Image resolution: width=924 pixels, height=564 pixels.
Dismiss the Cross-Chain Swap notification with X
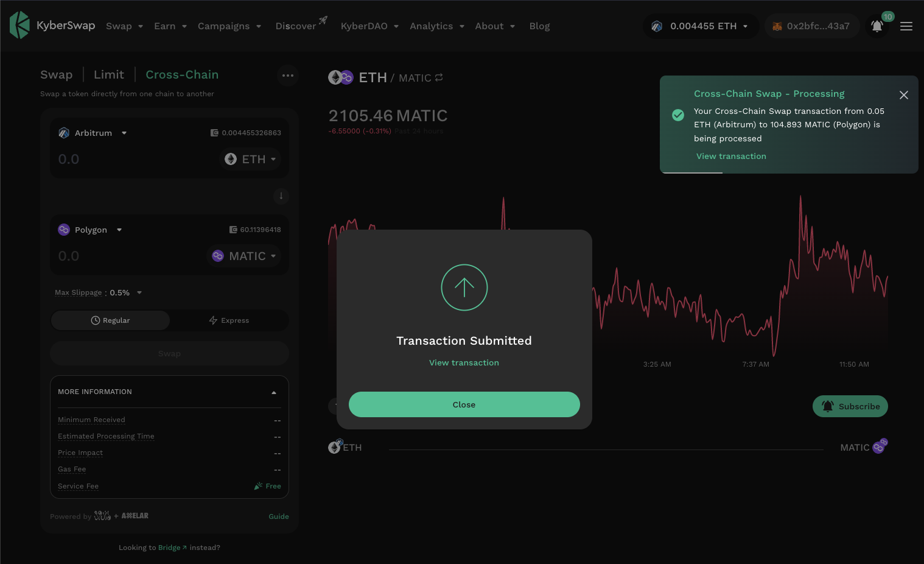pos(903,95)
